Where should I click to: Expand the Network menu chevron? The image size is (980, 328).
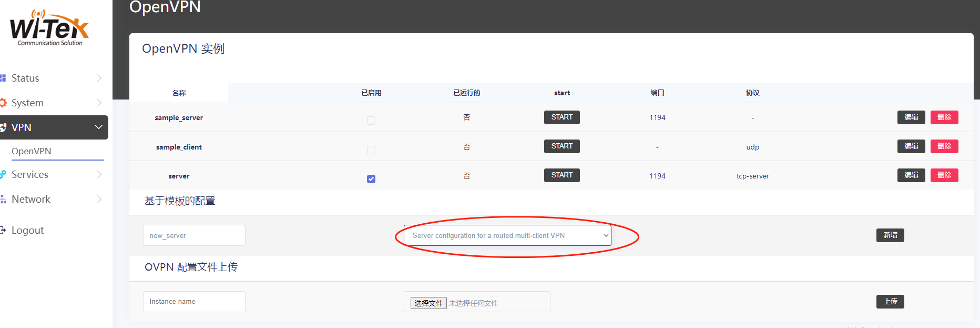click(x=99, y=199)
